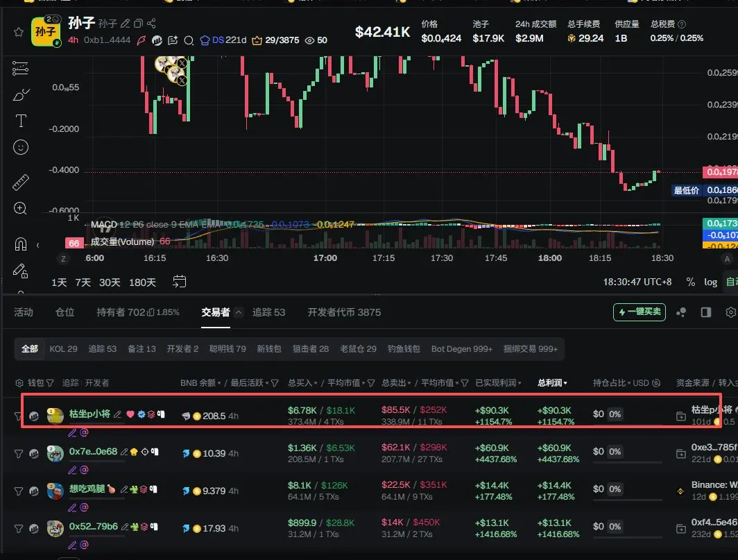Sort by 总利润 column
Screen dimensions: 738x560
click(x=552, y=383)
